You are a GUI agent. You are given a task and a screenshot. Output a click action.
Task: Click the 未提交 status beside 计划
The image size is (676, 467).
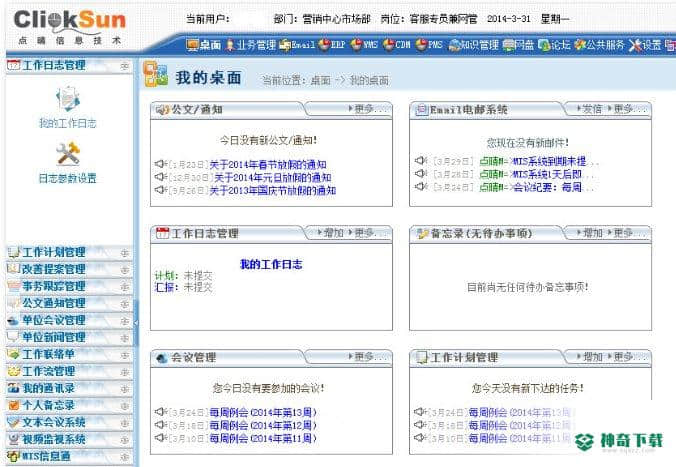click(198, 276)
